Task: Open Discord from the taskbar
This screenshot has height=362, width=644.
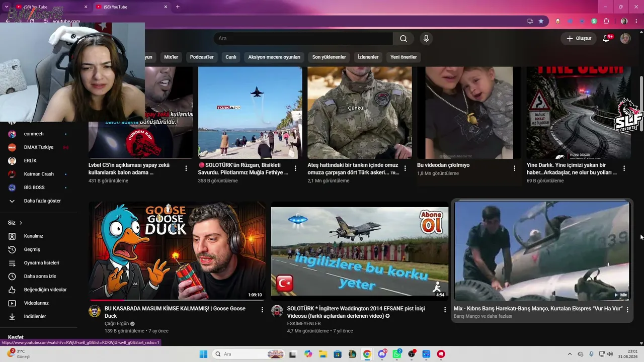Action: point(382,354)
